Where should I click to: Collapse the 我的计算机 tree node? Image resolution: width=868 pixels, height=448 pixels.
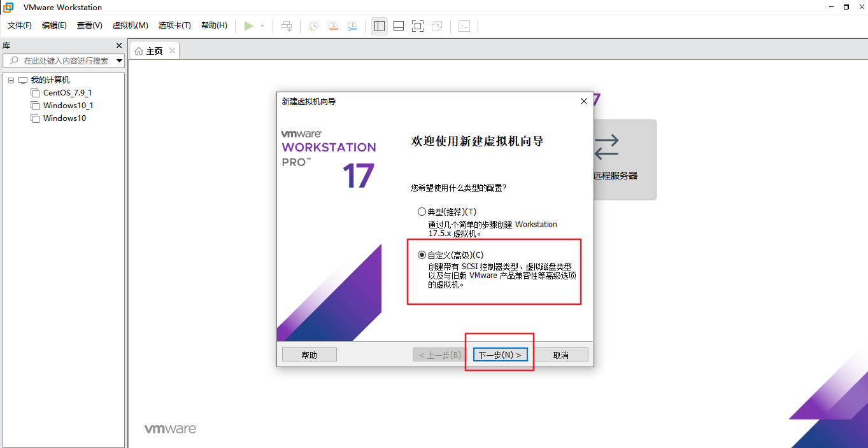tap(10, 80)
